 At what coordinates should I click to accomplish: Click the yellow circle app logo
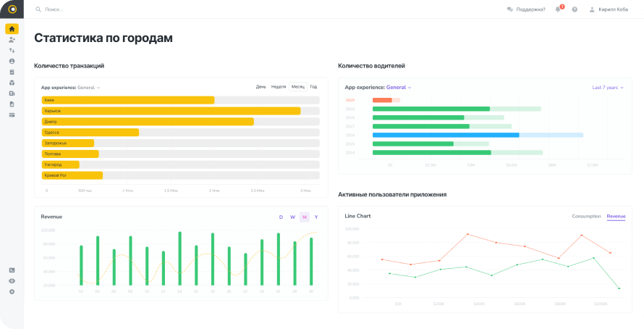click(12, 9)
